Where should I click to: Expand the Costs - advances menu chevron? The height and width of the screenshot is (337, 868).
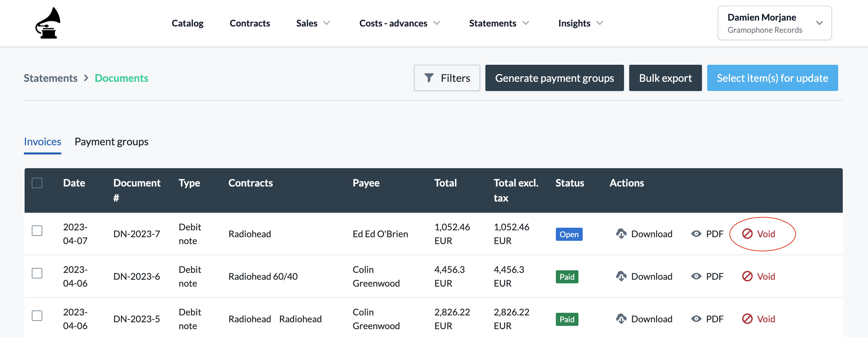tap(437, 23)
